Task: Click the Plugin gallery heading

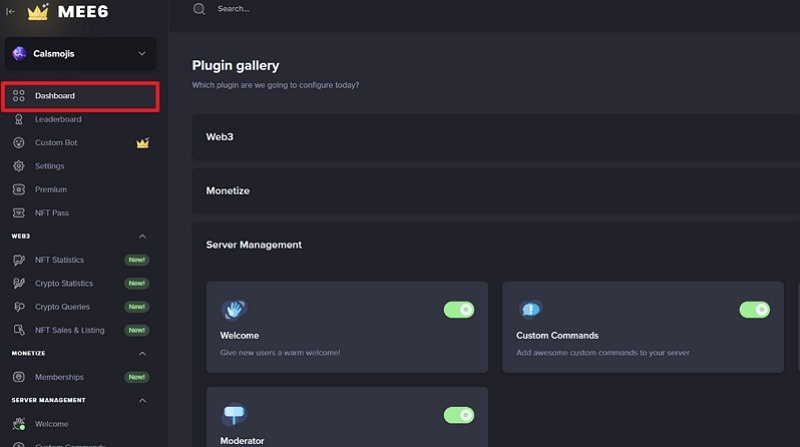Action: pyautogui.click(x=236, y=65)
